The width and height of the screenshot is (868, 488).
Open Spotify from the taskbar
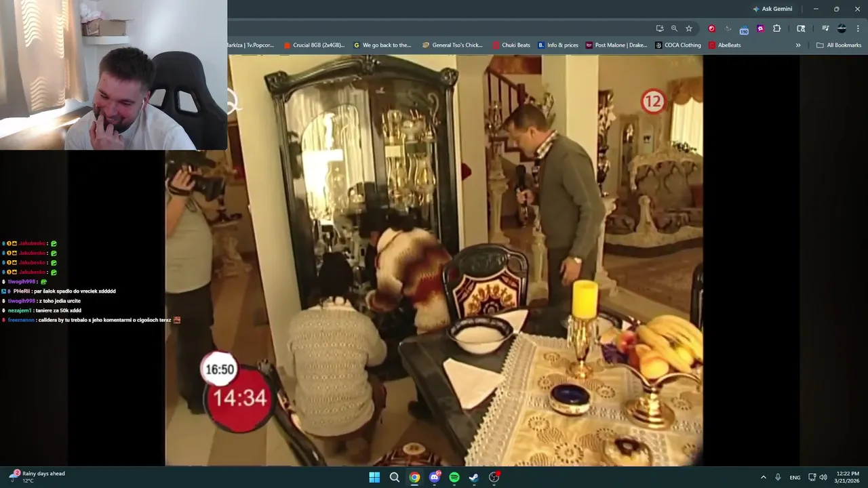(454, 477)
